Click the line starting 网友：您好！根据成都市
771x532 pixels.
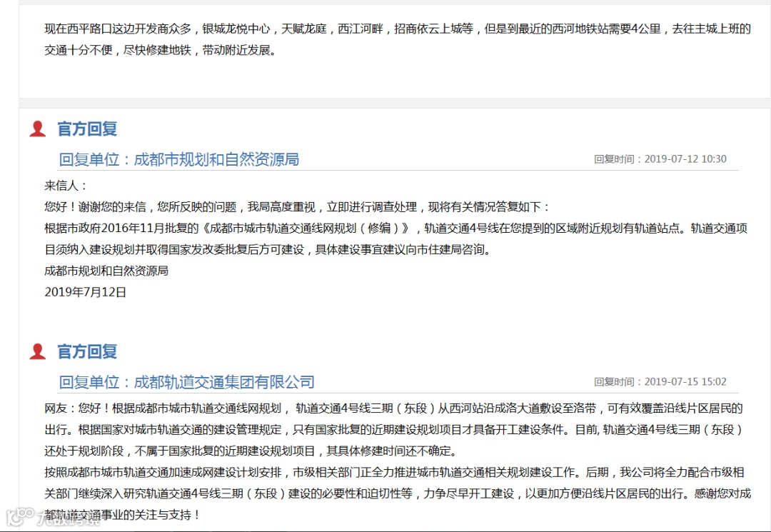click(x=394, y=408)
